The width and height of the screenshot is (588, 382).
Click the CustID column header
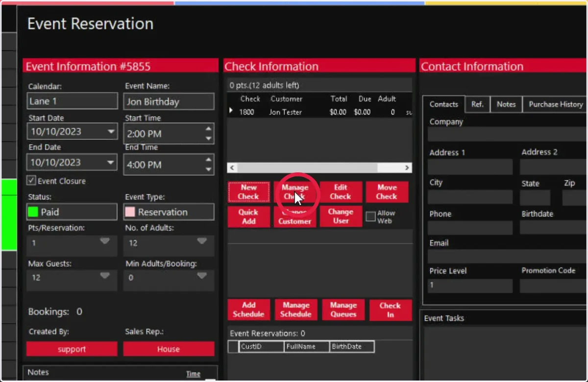click(x=262, y=347)
